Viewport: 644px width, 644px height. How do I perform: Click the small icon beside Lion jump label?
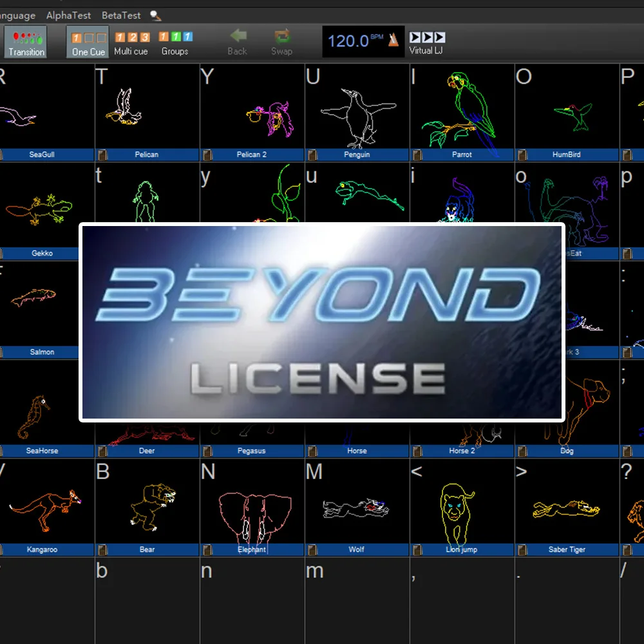click(417, 549)
